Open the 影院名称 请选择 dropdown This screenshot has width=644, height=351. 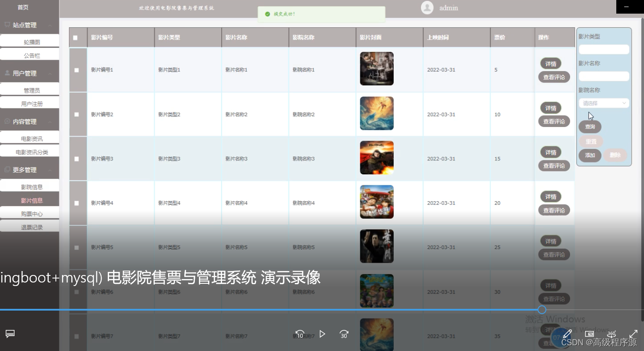[x=604, y=103]
